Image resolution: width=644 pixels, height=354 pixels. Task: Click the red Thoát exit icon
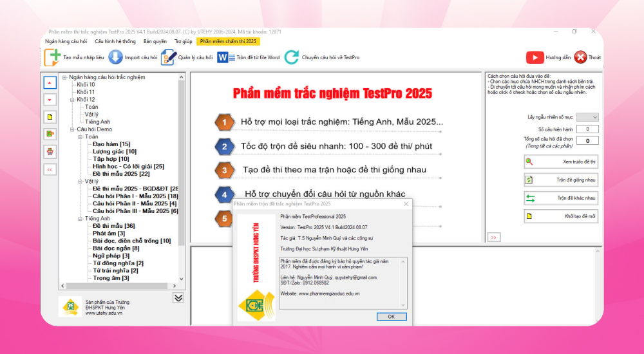pos(580,57)
